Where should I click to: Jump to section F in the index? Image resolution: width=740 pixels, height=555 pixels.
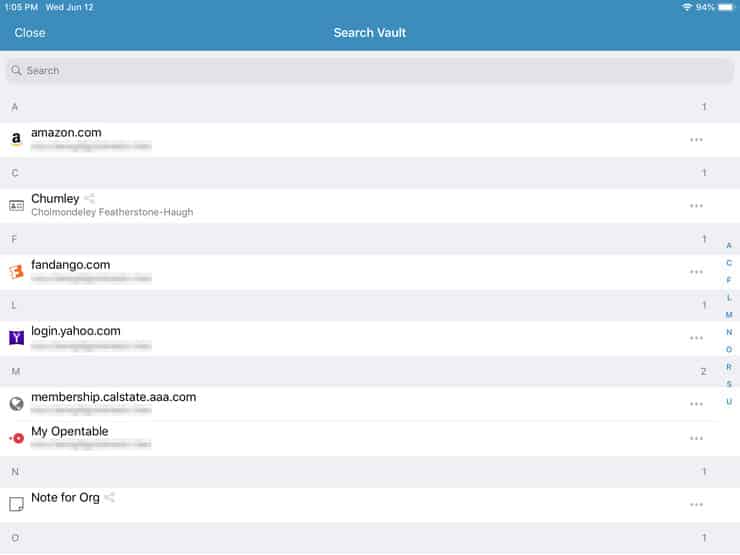(x=729, y=280)
